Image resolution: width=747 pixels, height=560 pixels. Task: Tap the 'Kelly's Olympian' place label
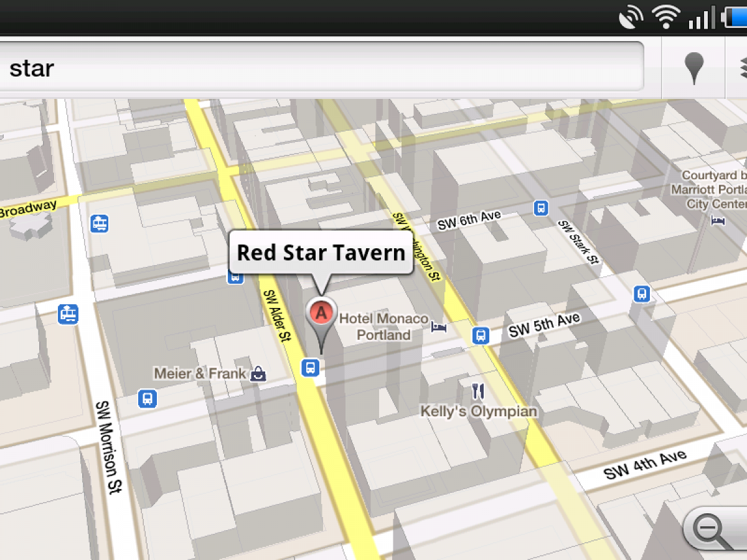tap(479, 411)
